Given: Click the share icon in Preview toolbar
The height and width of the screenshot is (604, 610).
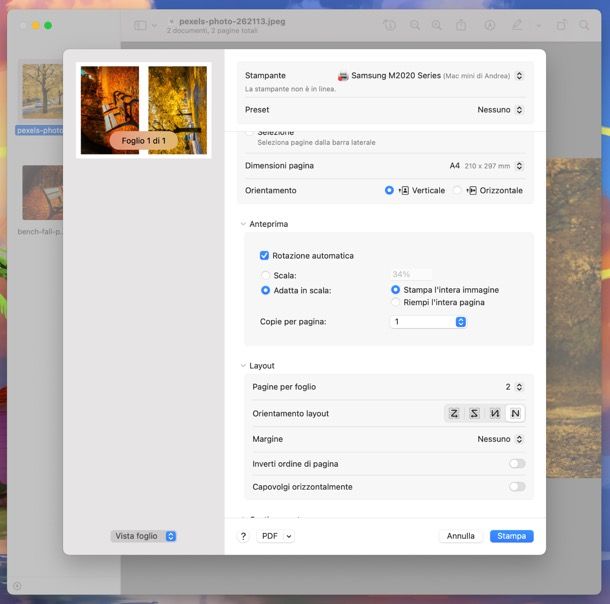Looking at the screenshot, I should click(461, 25).
